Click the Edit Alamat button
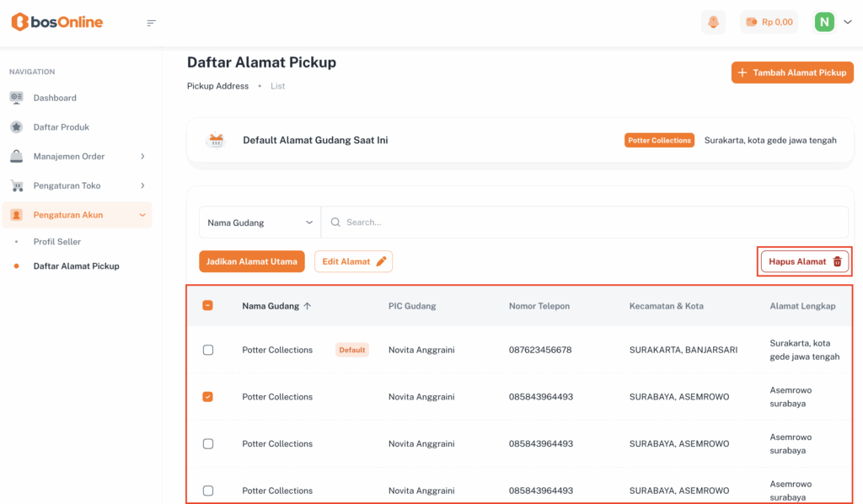The width and height of the screenshot is (863, 504). pos(353,261)
